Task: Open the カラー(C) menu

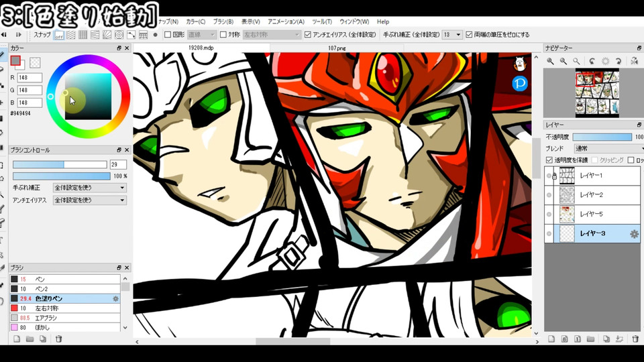Action: coord(195,21)
